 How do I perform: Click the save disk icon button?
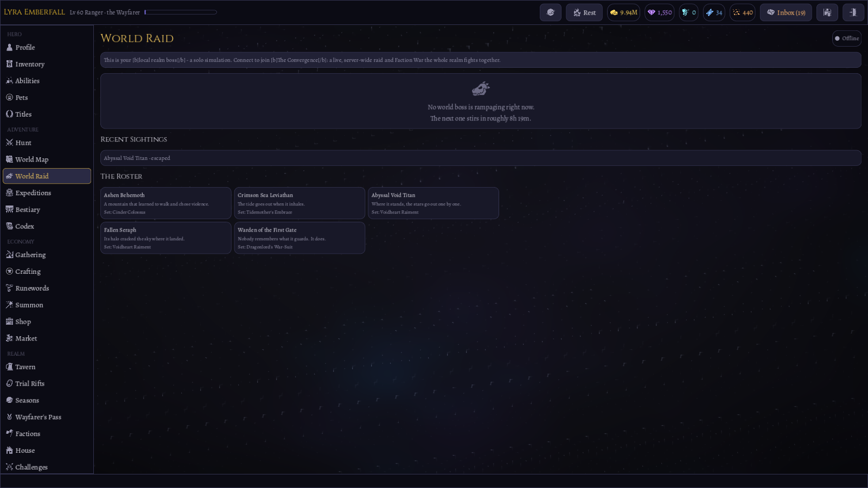click(827, 12)
